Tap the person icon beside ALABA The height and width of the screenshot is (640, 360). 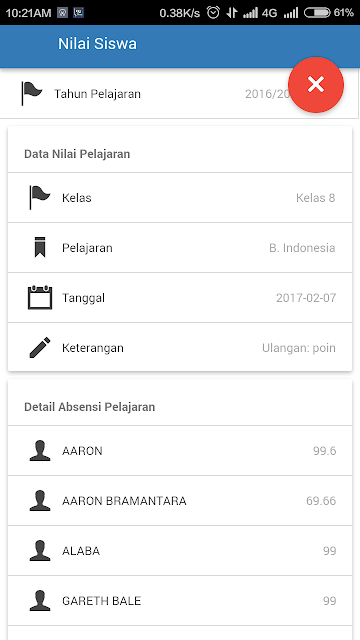[40, 551]
